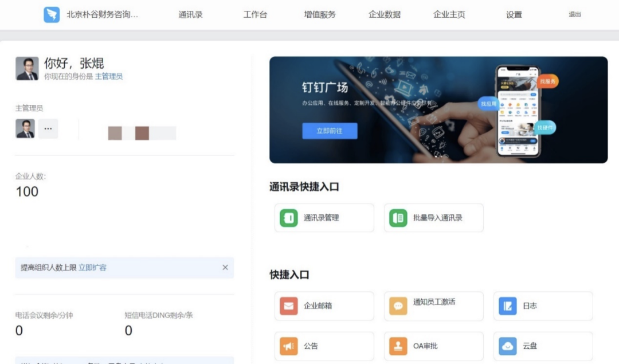Click the yellow 通知员工激活 chat icon
Image resolution: width=619 pixels, height=364 pixels.
coord(398,306)
